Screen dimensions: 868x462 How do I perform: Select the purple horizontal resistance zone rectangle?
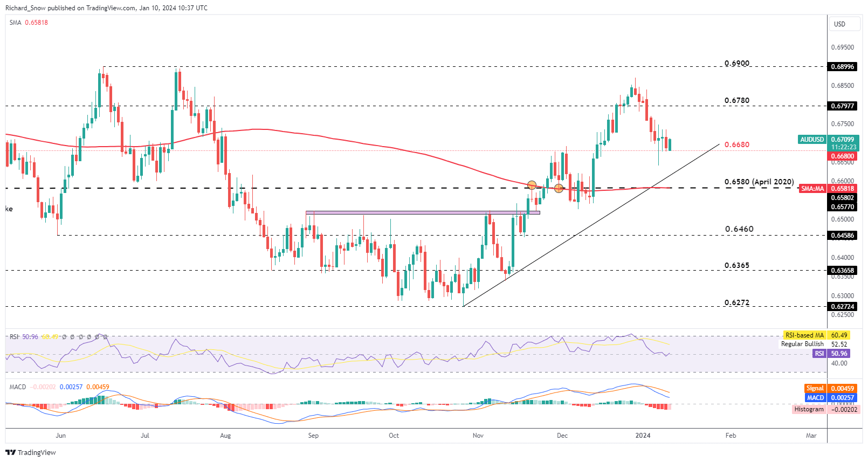423,212
